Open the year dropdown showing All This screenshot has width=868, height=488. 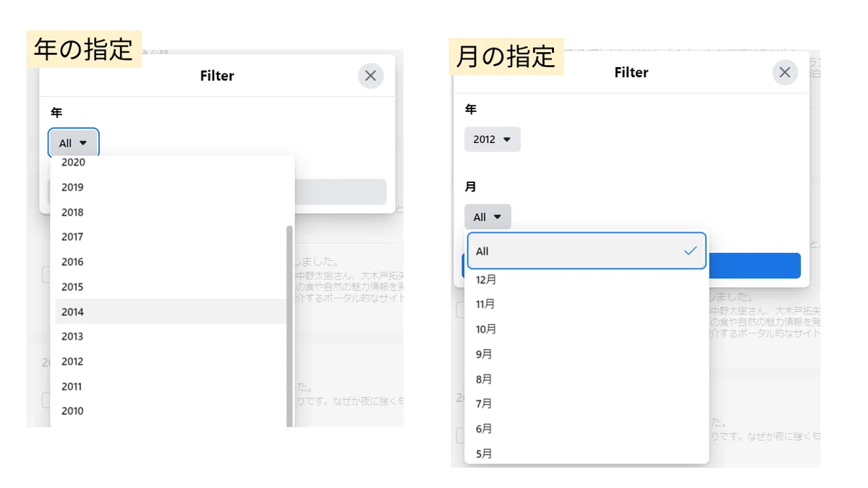(x=73, y=143)
